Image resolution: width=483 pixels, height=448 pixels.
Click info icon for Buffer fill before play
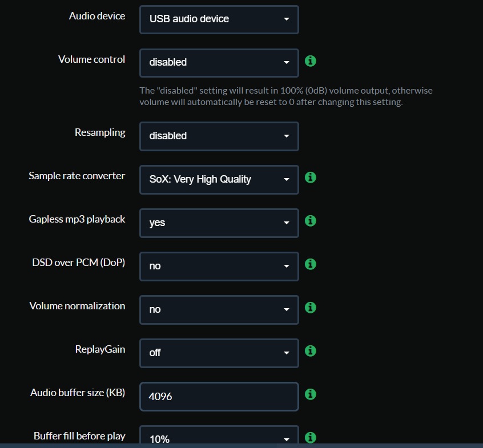(310, 438)
